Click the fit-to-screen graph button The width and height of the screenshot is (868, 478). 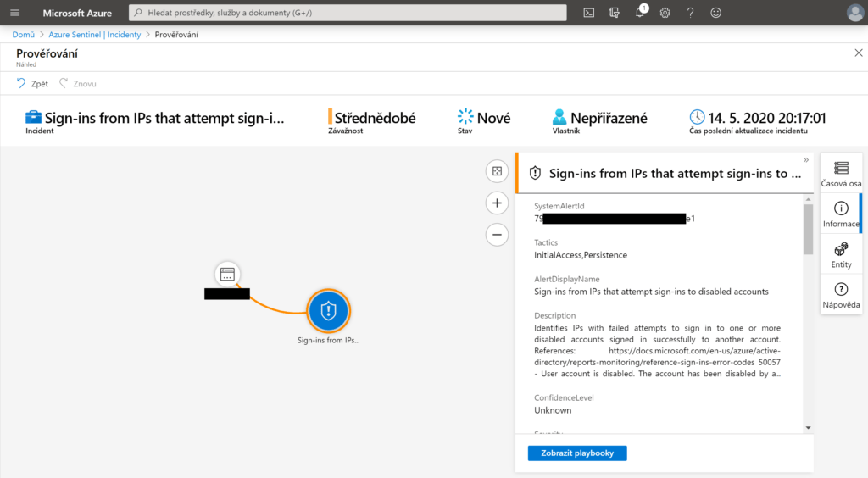point(497,171)
